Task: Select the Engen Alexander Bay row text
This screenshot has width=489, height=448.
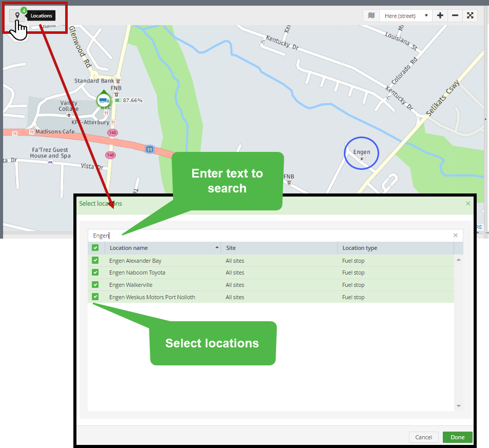Action: 135,261
